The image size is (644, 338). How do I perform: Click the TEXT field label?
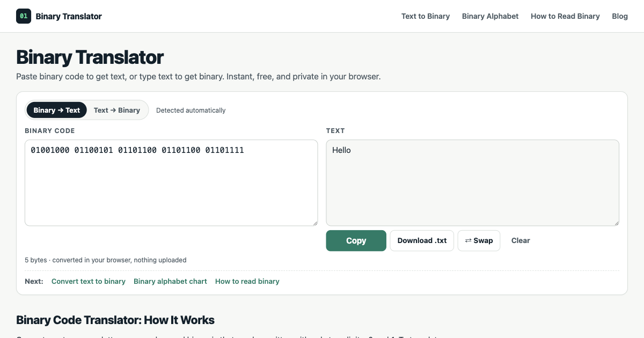click(335, 130)
